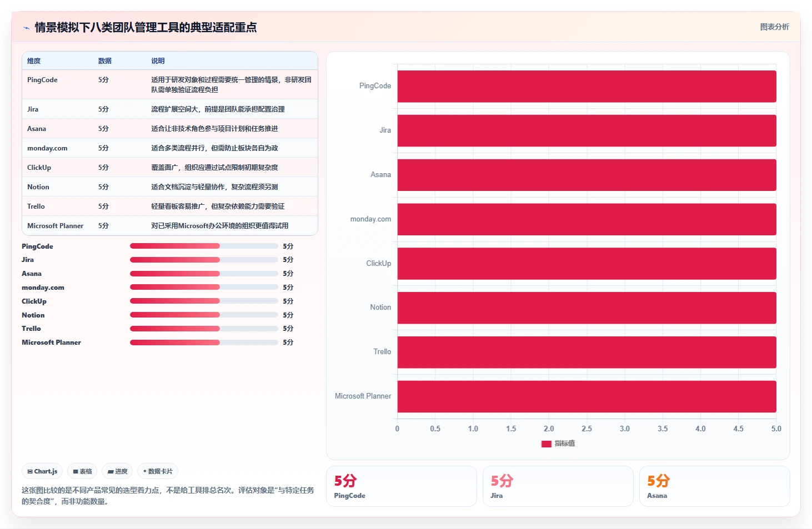
Task: Click the monday.com bar in the chart
Action: [587, 219]
